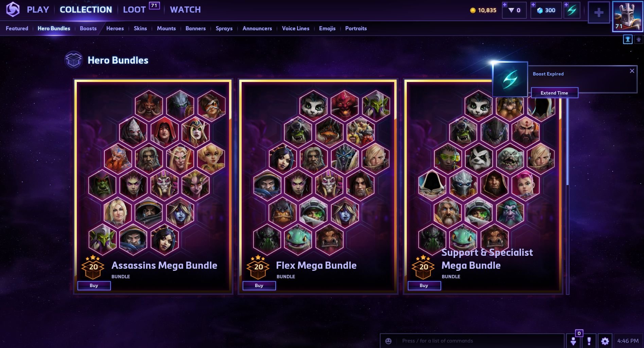644x348 pixels.
Task: Click the large plus party invite button
Action: pos(598,13)
